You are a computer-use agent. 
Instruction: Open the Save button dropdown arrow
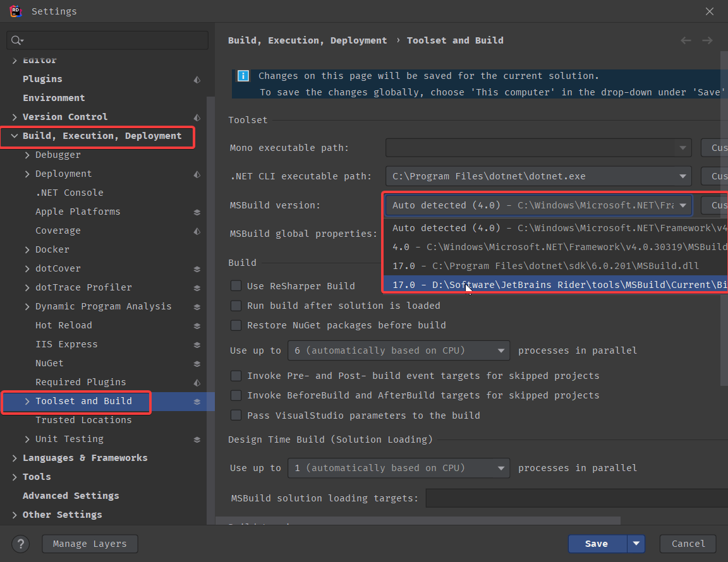[x=636, y=544]
